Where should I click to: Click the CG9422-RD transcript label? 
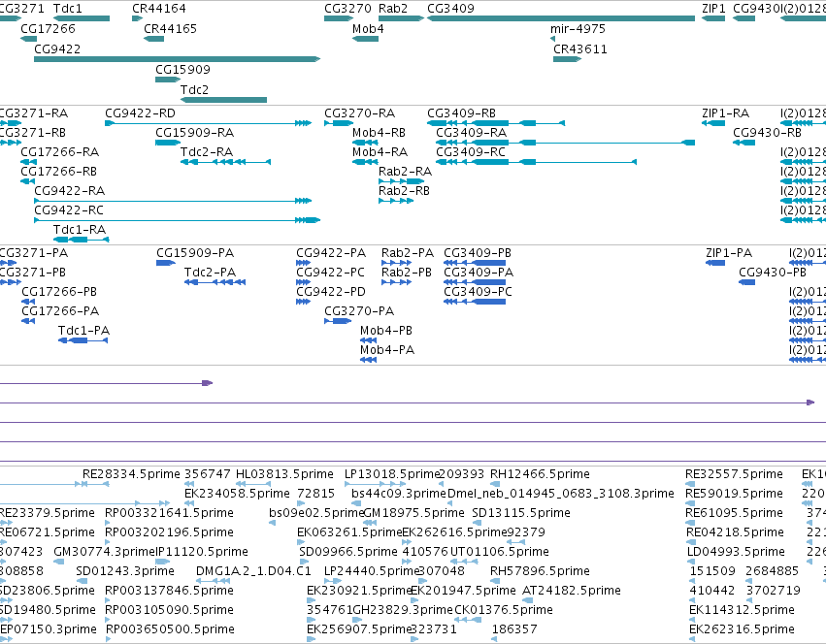coord(140,113)
